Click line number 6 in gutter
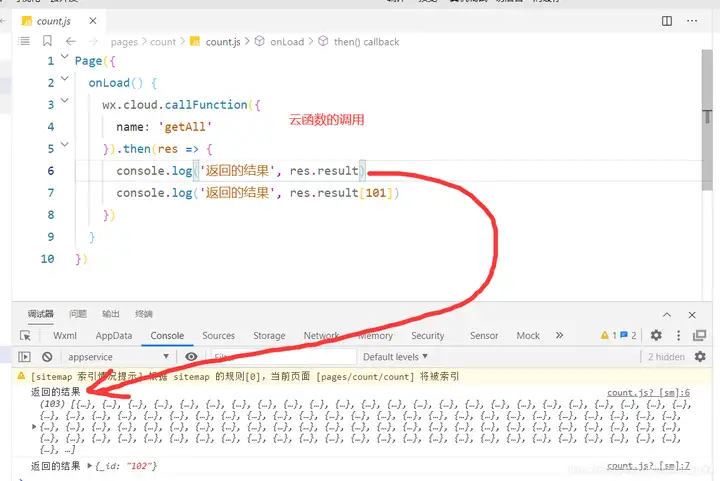 coord(51,171)
